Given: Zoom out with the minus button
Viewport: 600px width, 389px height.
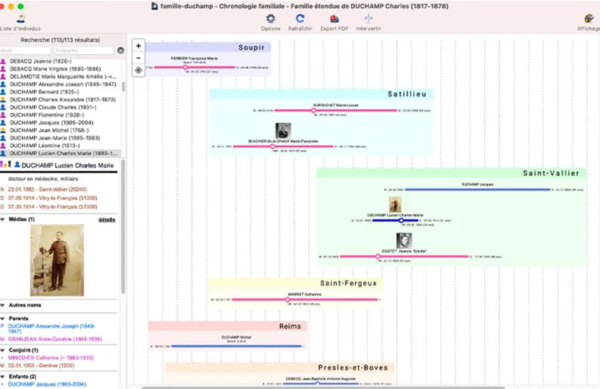Looking at the screenshot, I should click(139, 58).
